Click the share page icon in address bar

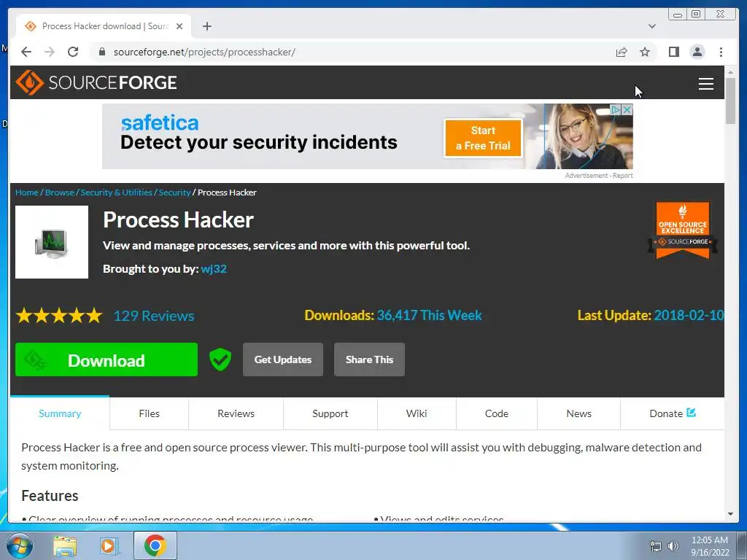click(x=622, y=52)
